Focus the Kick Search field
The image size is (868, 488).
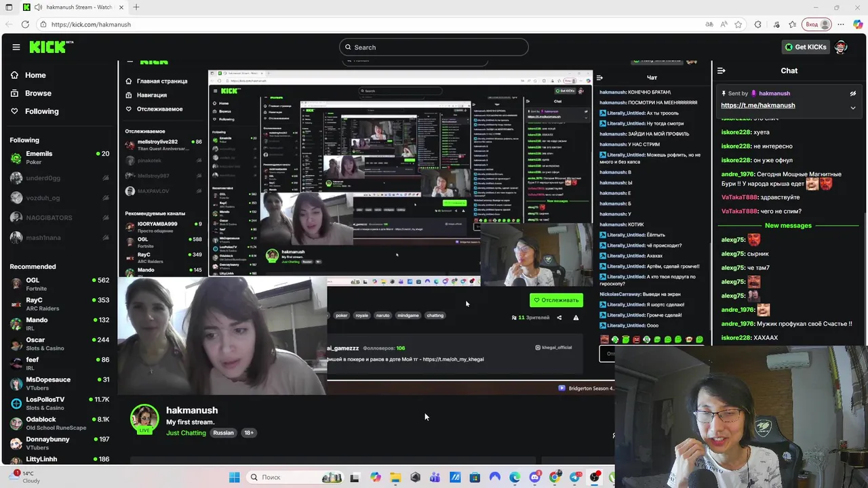(433, 47)
